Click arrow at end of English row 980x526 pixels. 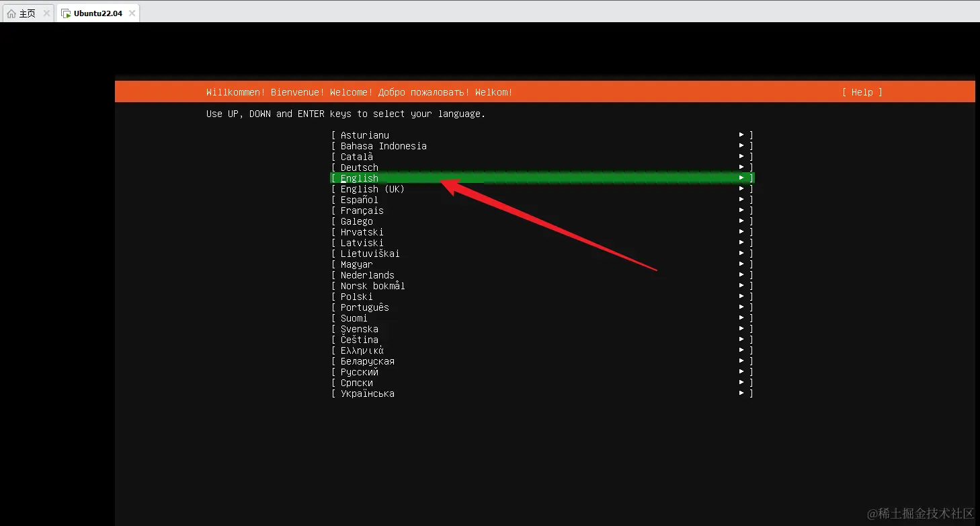pos(741,178)
